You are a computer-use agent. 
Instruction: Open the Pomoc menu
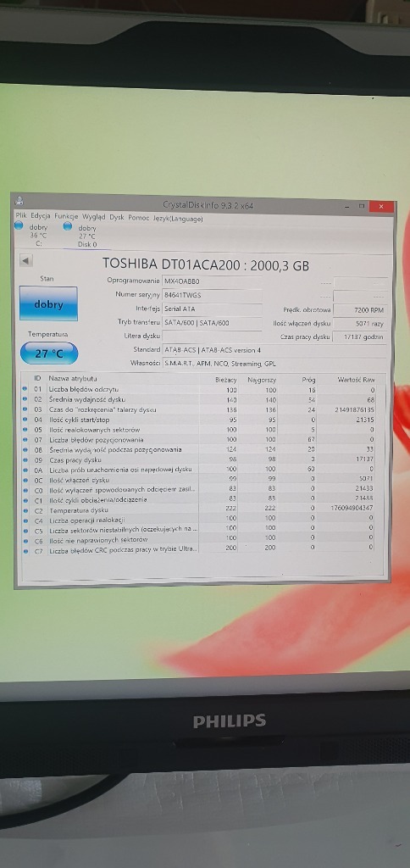coord(138,218)
